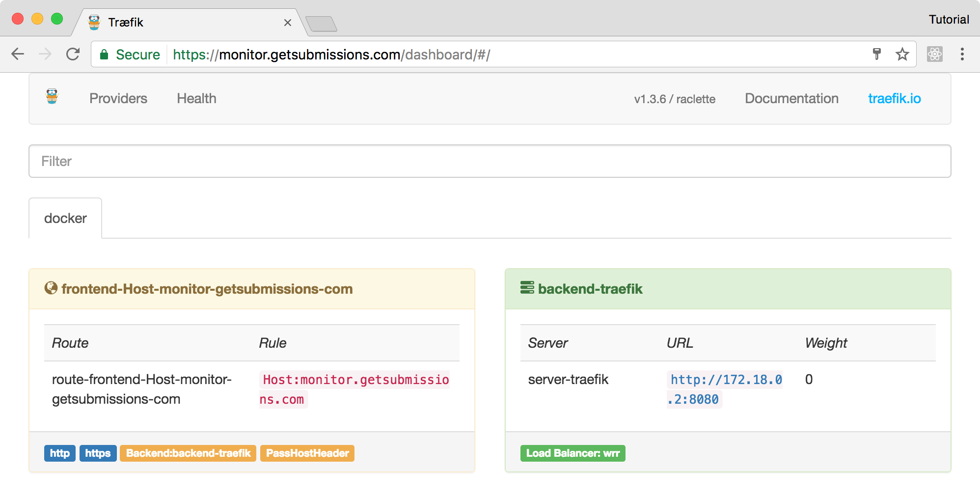Click the Server column header
Image resolution: width=980 pixels, height=498 pixels.
(x=548, y=343)
